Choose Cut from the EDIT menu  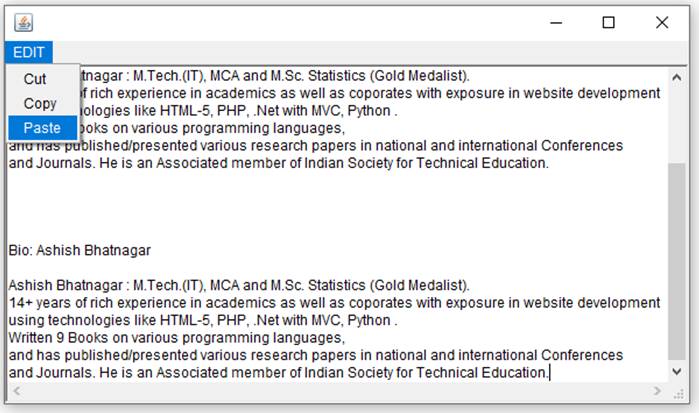tap(35, 79)
